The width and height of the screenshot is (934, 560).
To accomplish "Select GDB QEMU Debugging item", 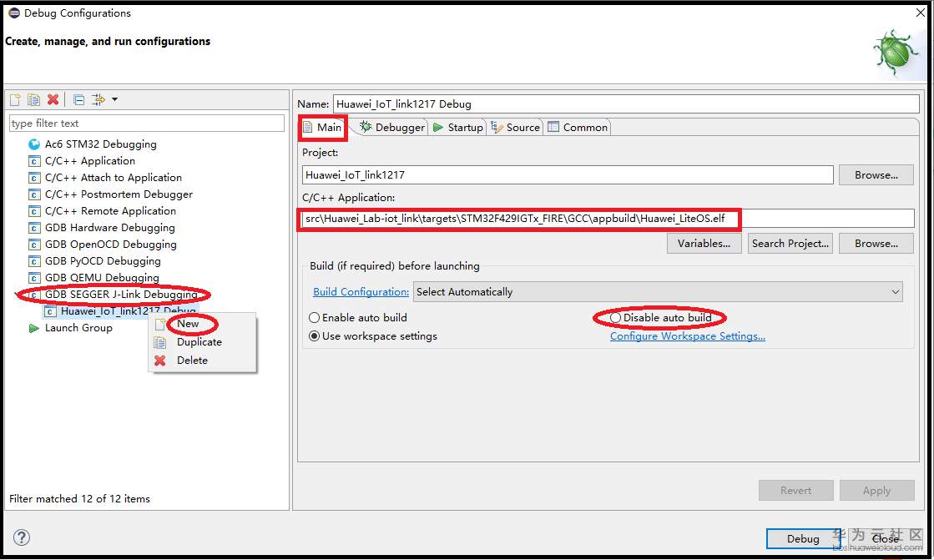I will coord(102,278).
